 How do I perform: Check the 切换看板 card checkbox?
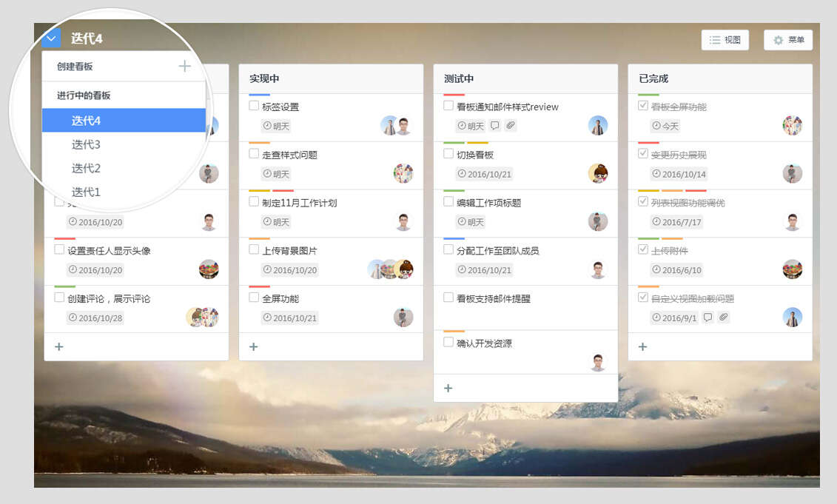click(x=448, y=154)
